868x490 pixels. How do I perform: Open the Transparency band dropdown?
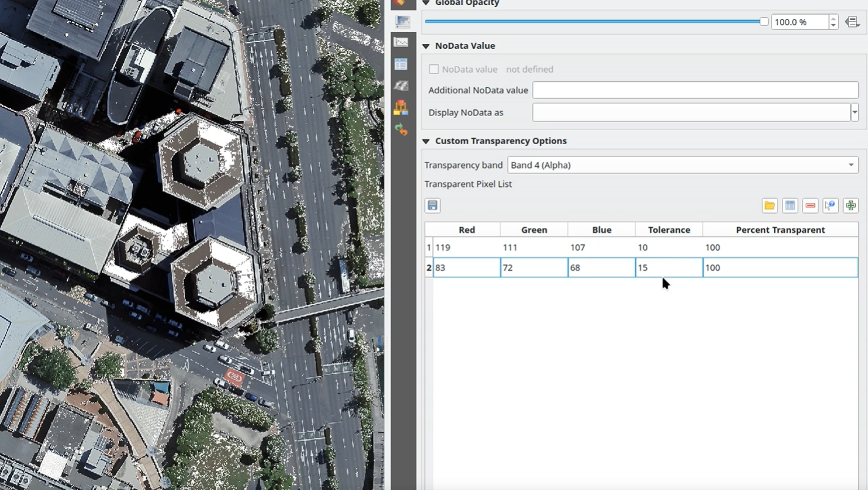[x=682, y=165]
